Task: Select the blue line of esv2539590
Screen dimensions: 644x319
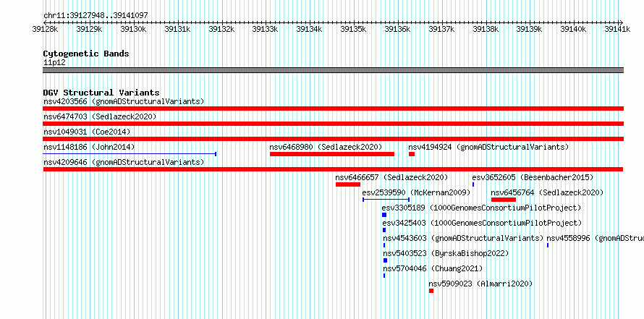Action: 386,200
